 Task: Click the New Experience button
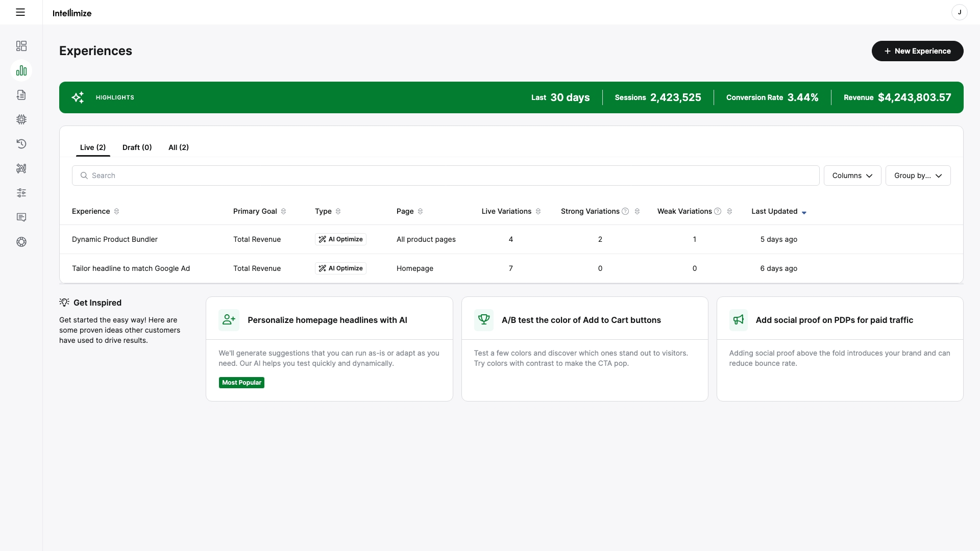[917, 51]
